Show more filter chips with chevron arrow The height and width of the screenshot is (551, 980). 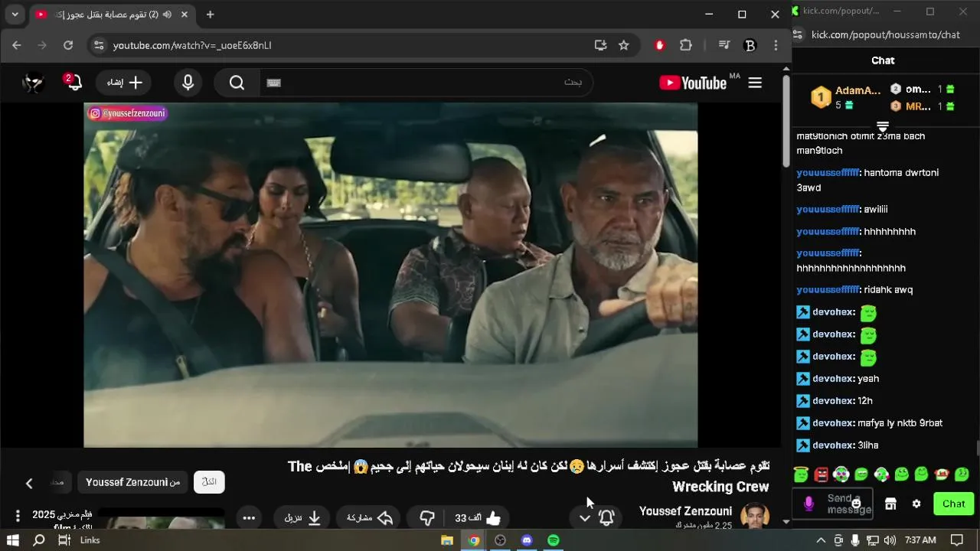29,483
